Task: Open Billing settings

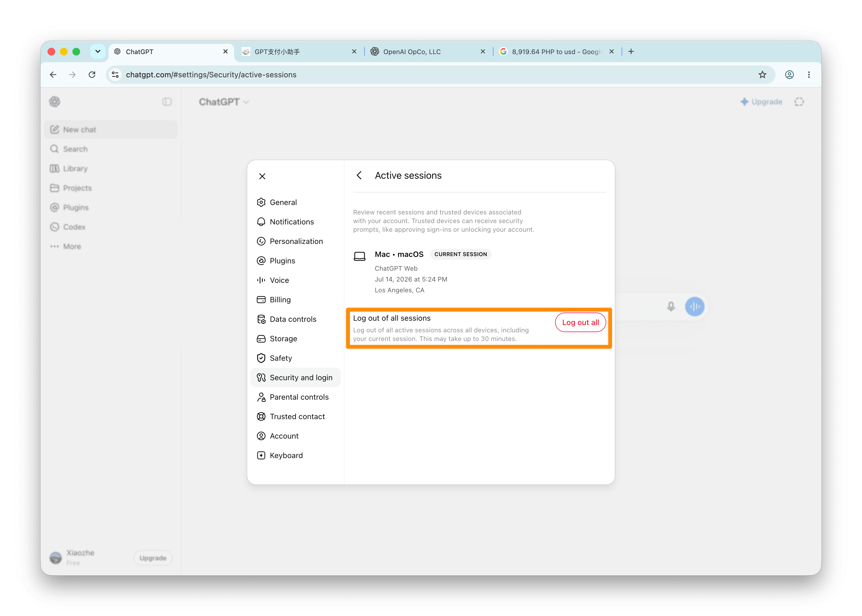Action: [296, 300]
